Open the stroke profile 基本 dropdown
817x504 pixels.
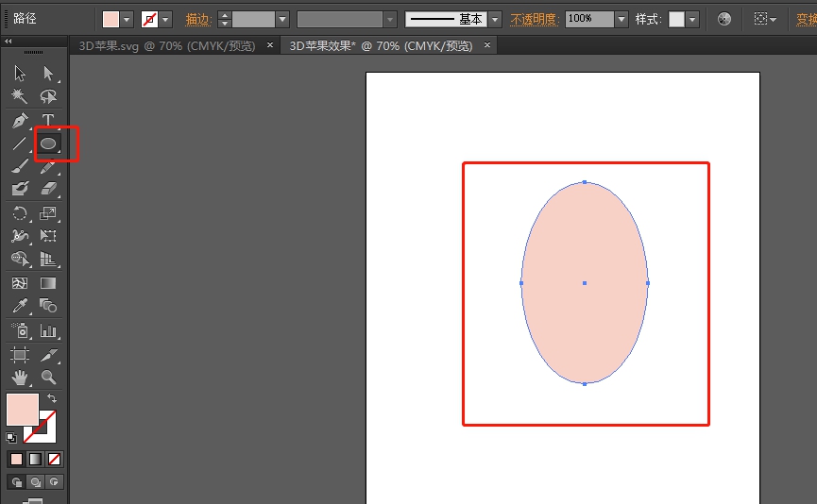(495, 19)
